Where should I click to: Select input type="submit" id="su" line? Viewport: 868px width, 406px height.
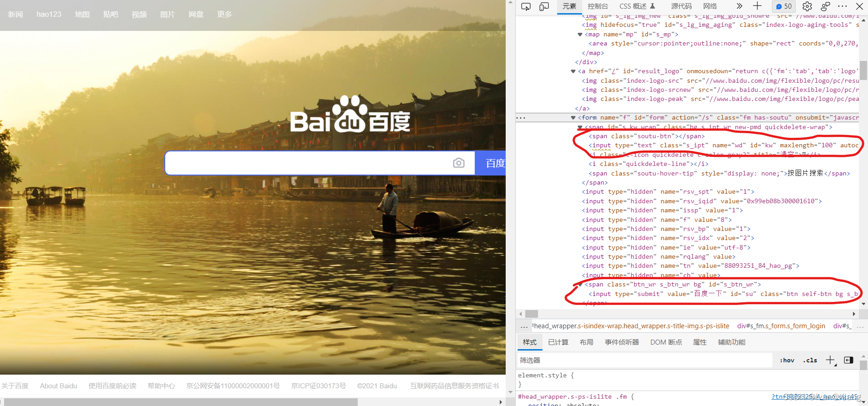(724, 294)
